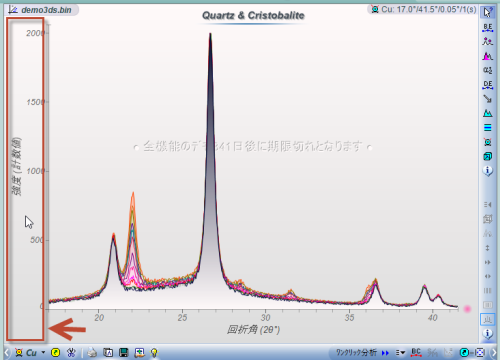The image size is (500, 360).
Task: Click the 回折角 (2θ°) x-axis label
Action: click(253, 330)
